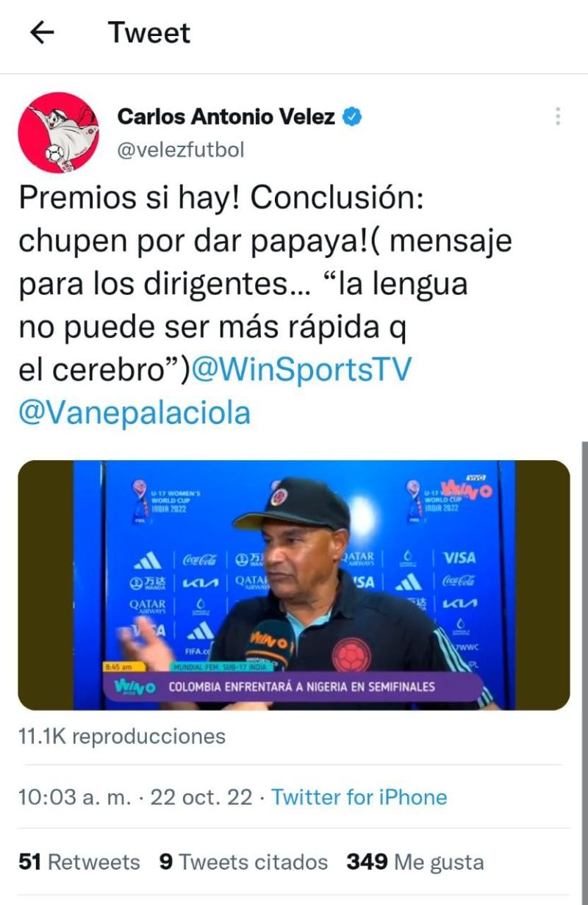Open the mascot profile picture
The width and height of the screenshot is (588, 905).
[x=59, y=132]
